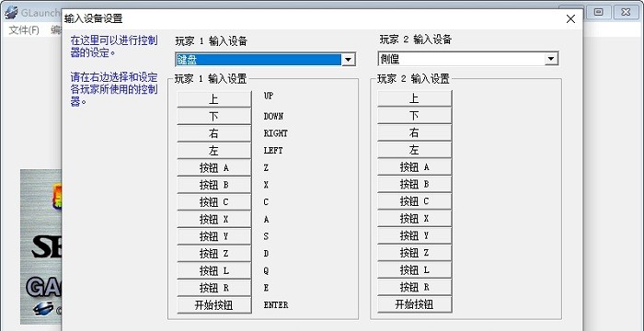Set player 1 按钮 A key mapping

(214, 168)
